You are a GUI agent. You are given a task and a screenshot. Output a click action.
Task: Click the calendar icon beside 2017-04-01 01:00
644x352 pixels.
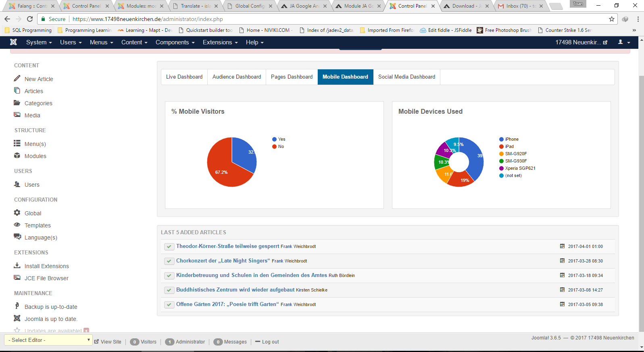click(x=562, y=246)
